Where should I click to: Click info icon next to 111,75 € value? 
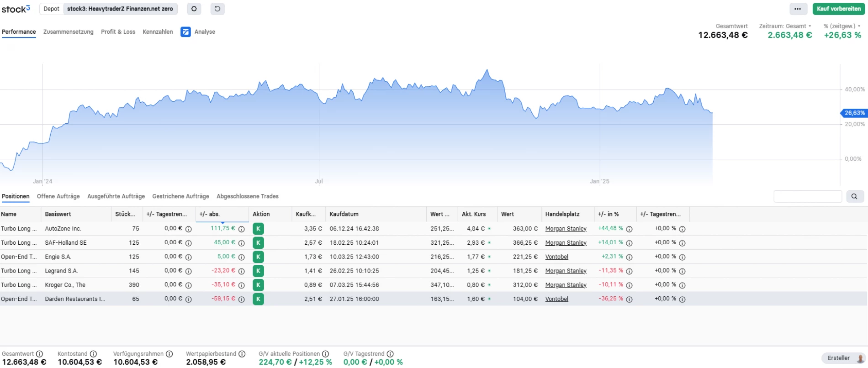242,229
